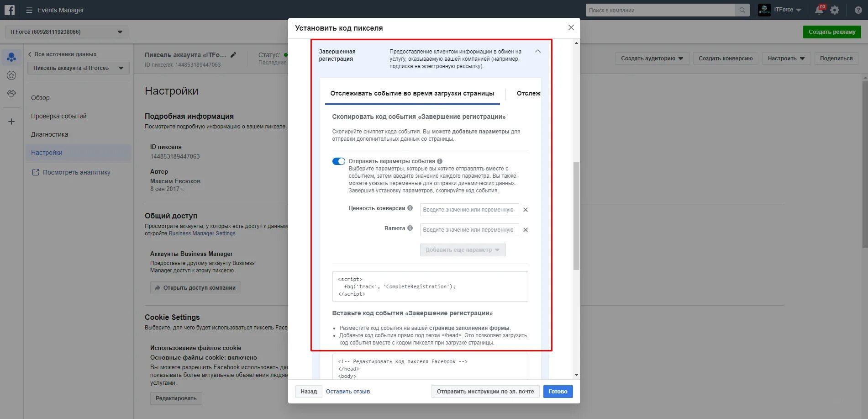Go to Обзор in sidebar

click(x=40, y=98)
